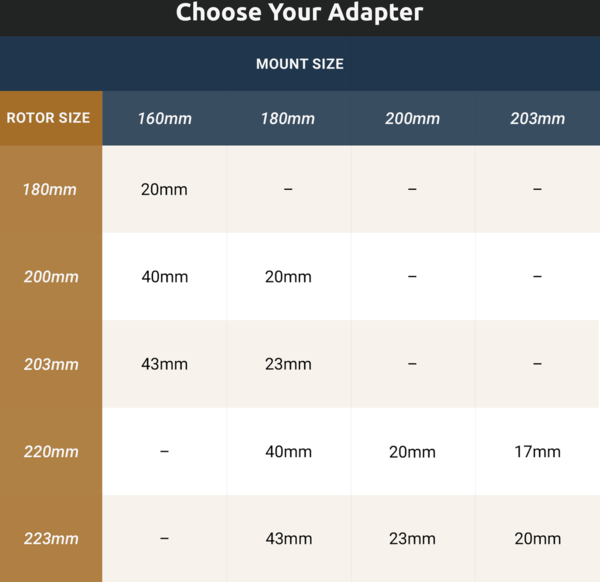This screenshot has height=582, width=600.
Task: Click the Choose Your Adapter heading
Action: pyautogui.click(x=299, y=13)
